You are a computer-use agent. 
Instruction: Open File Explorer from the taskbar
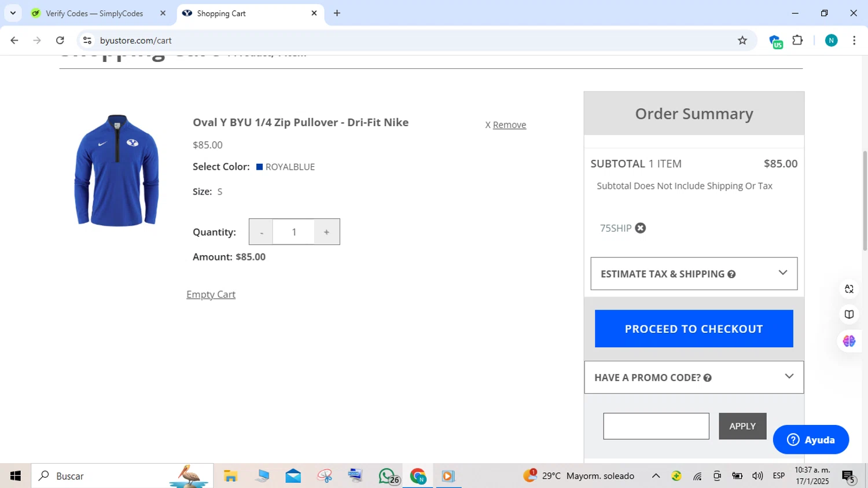230,476
